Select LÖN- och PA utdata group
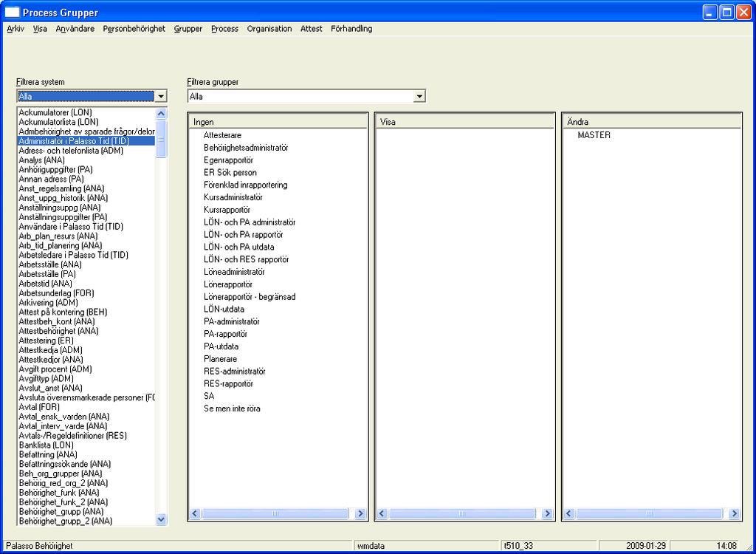This screenshot has width=756, height=554. [x=239, y=247]
